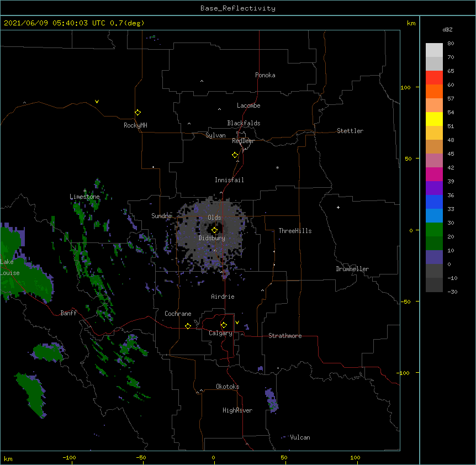The image size is (476, 465).
Task: Click the purple echo east of HighRiver
Action: coord(272,400)
